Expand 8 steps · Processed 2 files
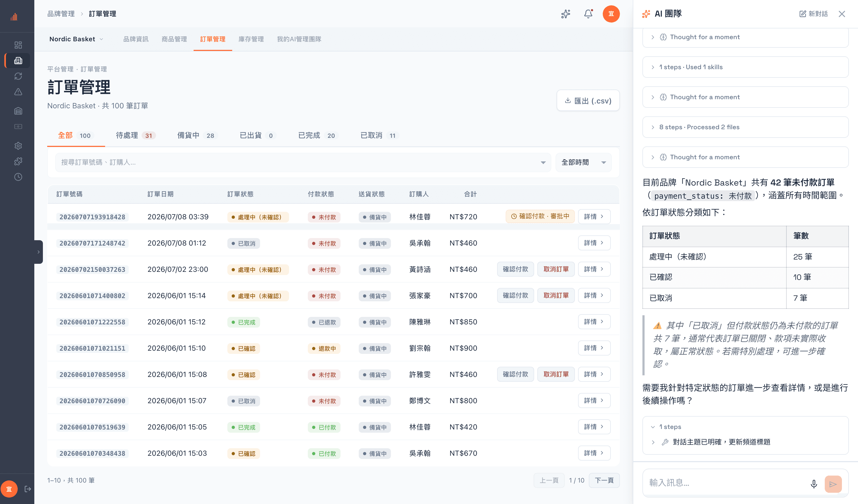The height and width of the screenshot is (504, 858). tap(745, 127)
